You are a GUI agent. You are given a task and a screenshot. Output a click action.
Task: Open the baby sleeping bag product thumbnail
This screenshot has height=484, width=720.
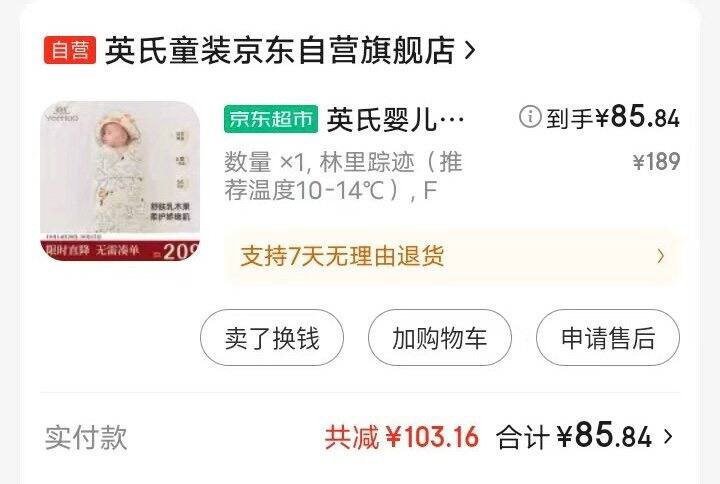click(x=120, y=181)
